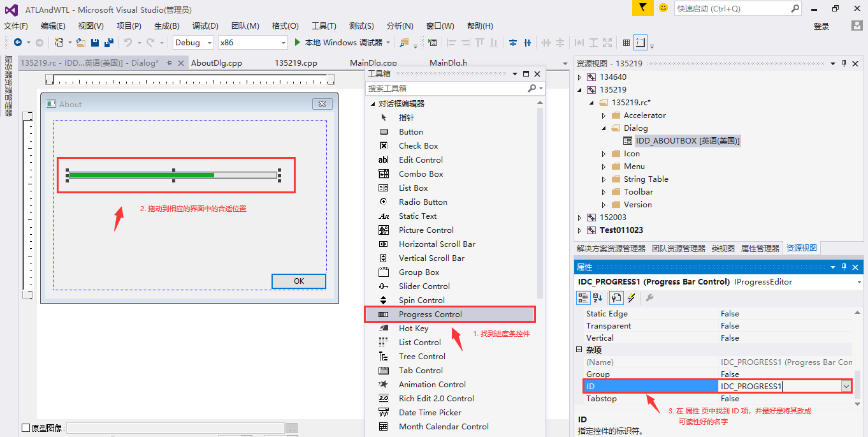Click the Save icon in the toolbar

tap(95, 43)
